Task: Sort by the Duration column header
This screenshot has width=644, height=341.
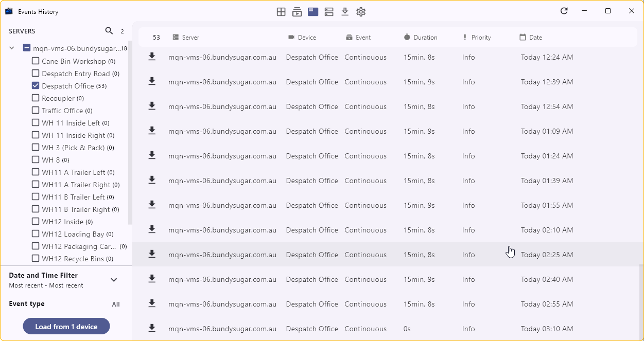Action: click(421, 38)
